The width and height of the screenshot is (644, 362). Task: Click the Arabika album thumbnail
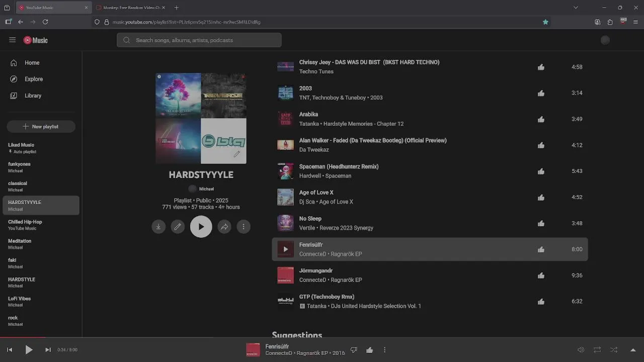285,119
